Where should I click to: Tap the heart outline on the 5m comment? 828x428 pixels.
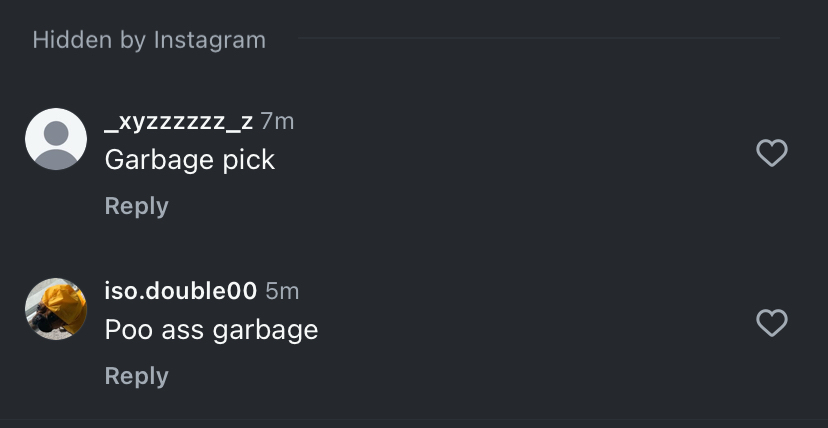tap(771, 323)
